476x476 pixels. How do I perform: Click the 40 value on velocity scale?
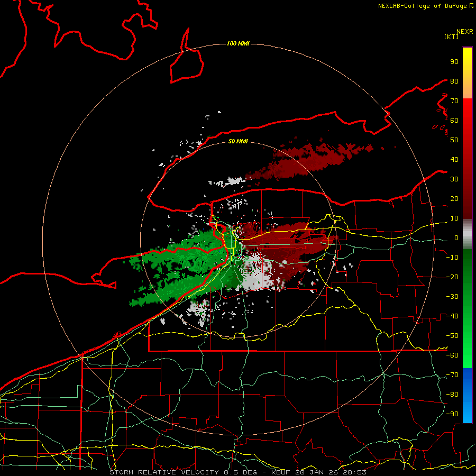[x=454, y=160]
